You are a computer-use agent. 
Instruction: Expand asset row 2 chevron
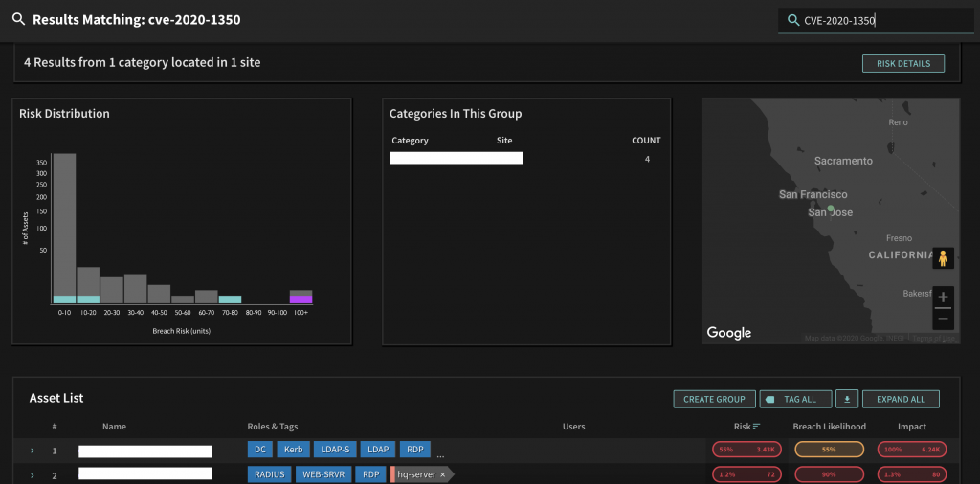(x=33, y=474)
